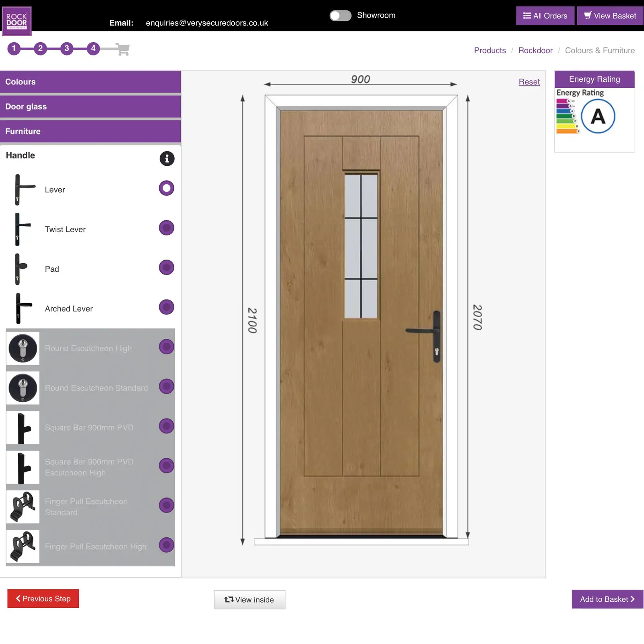Image resolution: width=644 pixels, height=644 pixels.
Task: Select the Twist Lever radio button
Action: tap(166, 228)
